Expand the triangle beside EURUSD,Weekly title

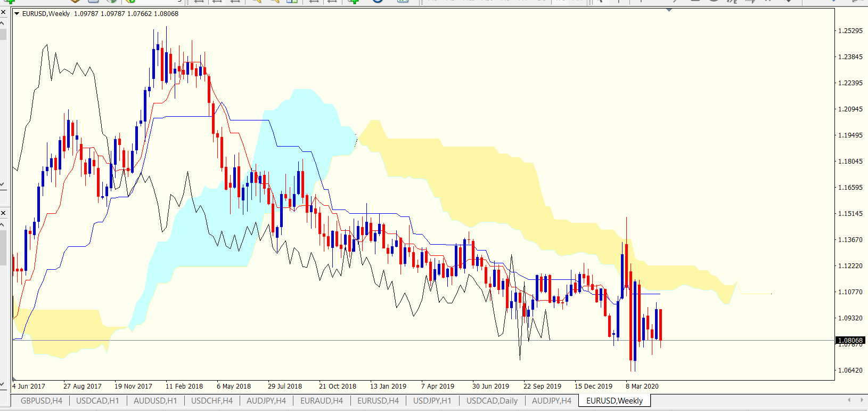pos(17,14)
